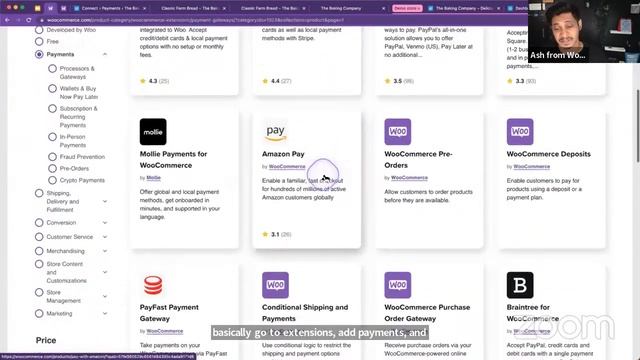Switch to The Baking Company tab

pyautogui.click(x=349, y=8)
